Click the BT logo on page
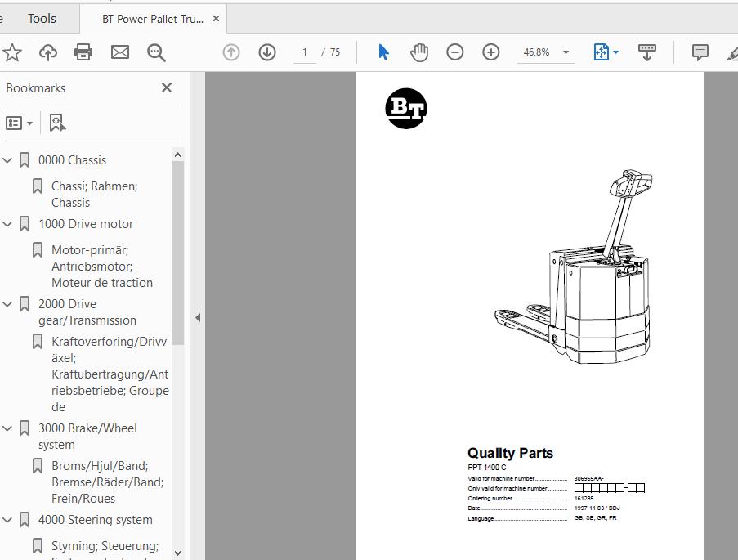The image size is (738, 560). coord(405,109)
